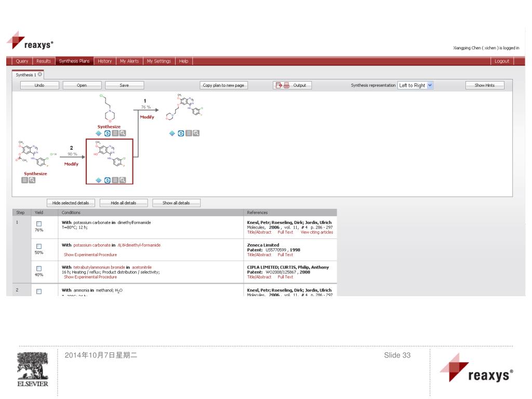The height and width of the screenshot is (399, 532).
Task: Click the blue diamond icon inside the red-boxed intermediate
Action: point(98,180)
